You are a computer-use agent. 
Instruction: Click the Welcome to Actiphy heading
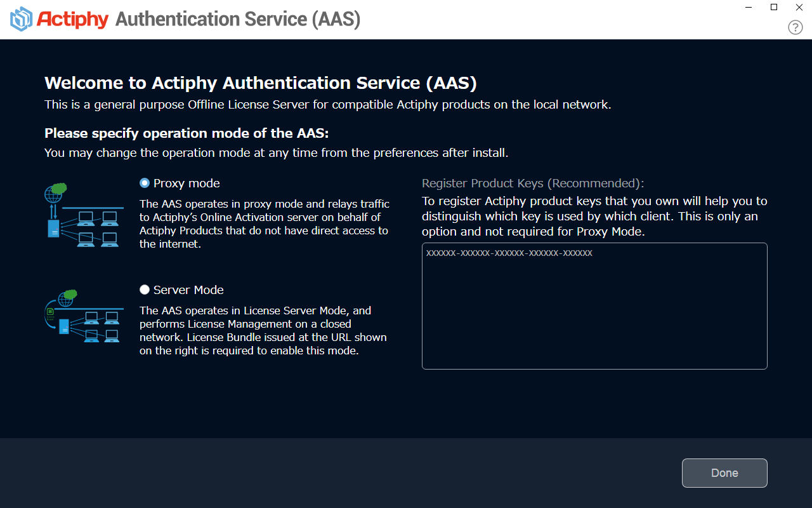click(x=261, y=83)
